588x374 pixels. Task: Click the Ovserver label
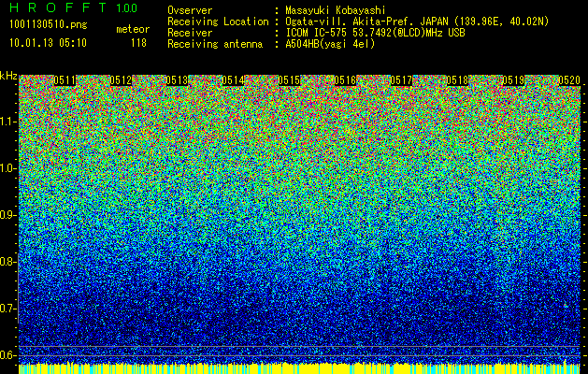190,10
